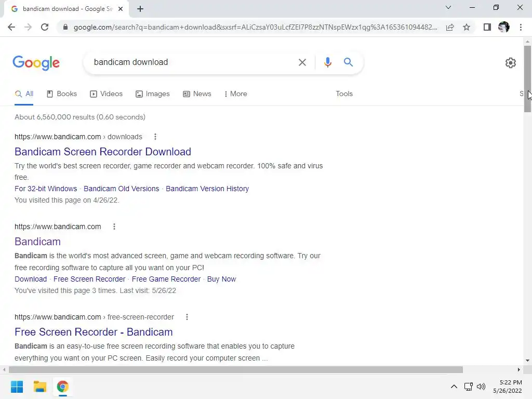Click the scroll right arrow
The height and width of the screenshot is (399, 532).
pos(519,369)
